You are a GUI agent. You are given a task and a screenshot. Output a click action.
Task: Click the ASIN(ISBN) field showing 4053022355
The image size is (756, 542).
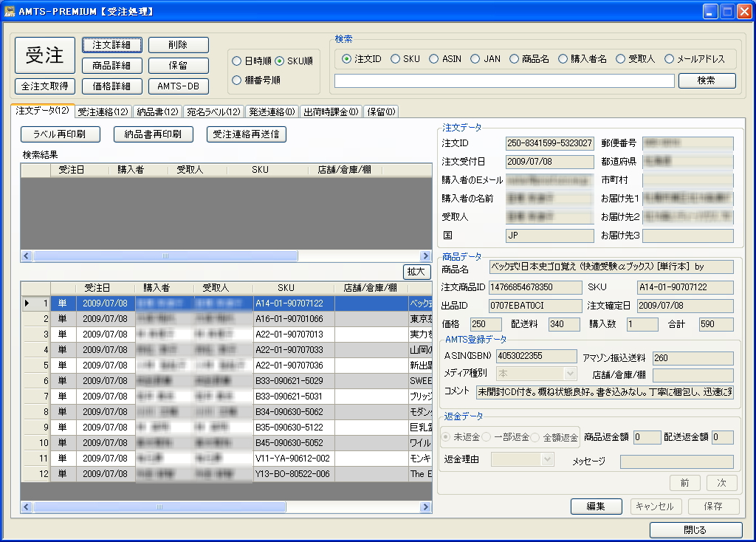tap(537, 357)
